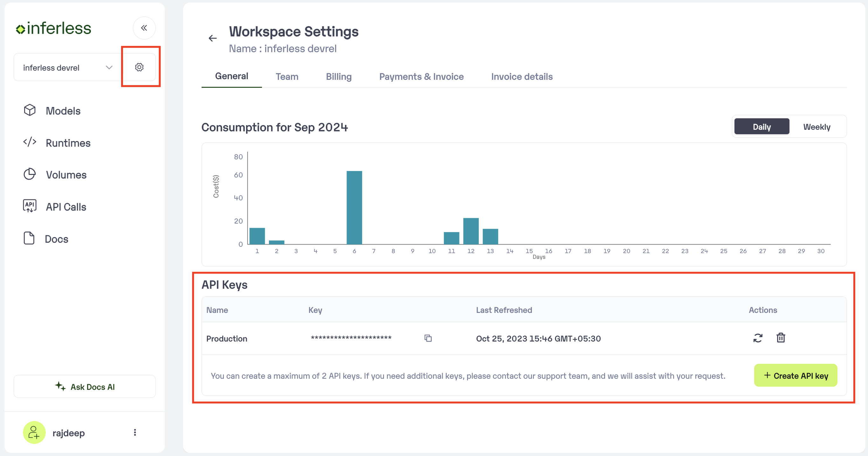
Task: Go back using the left arrow
Action: point(213,38)
